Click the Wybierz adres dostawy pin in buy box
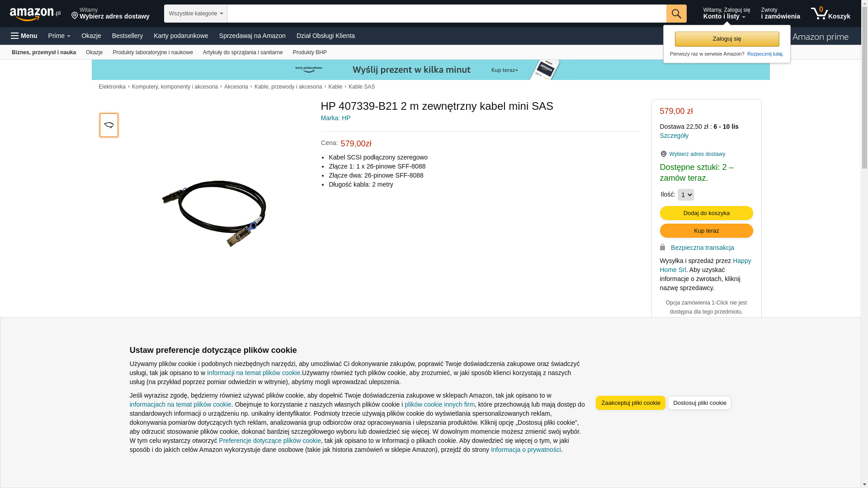This screenshot has height=488, width=868. (x=663, y=154)
